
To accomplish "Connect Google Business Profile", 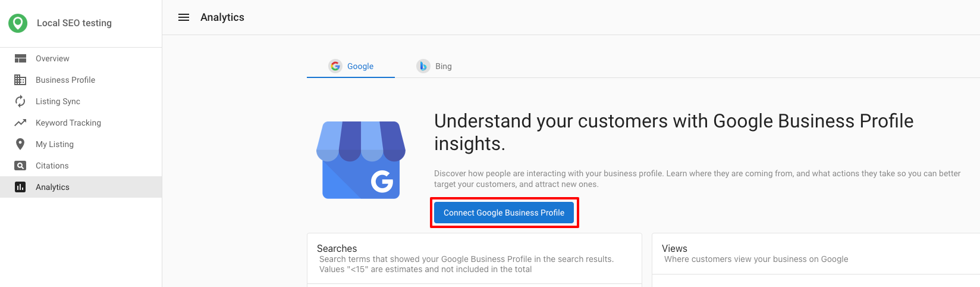I will [x=504, y=213].
